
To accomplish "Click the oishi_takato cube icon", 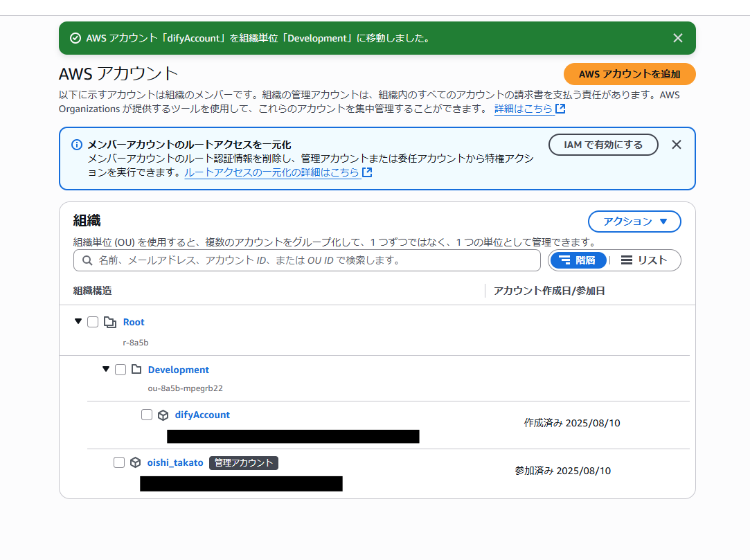I will (x=135, y=462).
